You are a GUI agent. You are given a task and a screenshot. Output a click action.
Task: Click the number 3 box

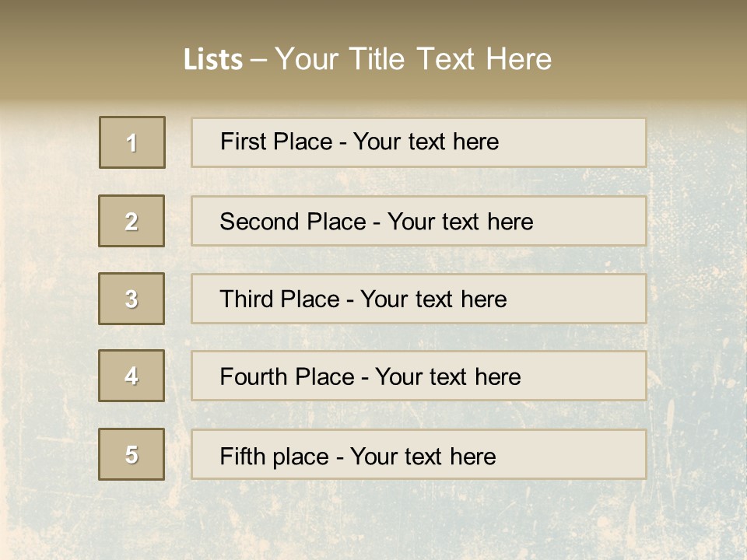(132, 299)
